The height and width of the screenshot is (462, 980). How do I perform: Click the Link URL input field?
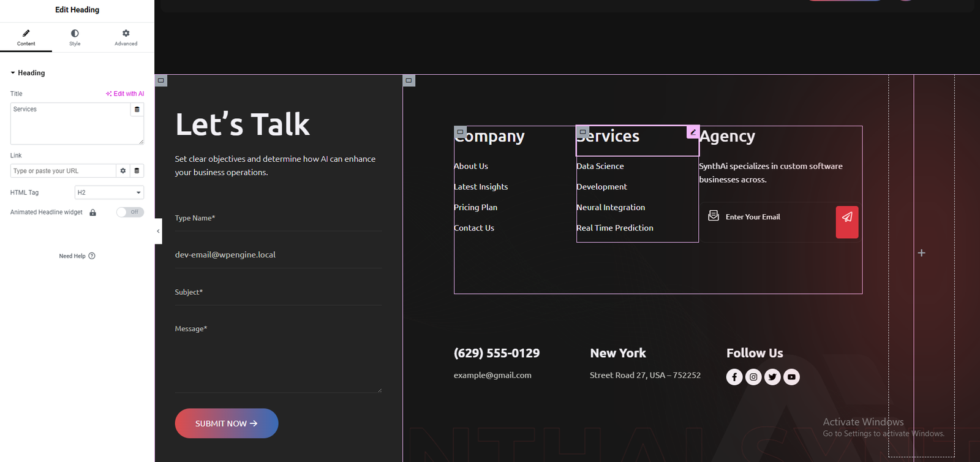pos(63,171)
